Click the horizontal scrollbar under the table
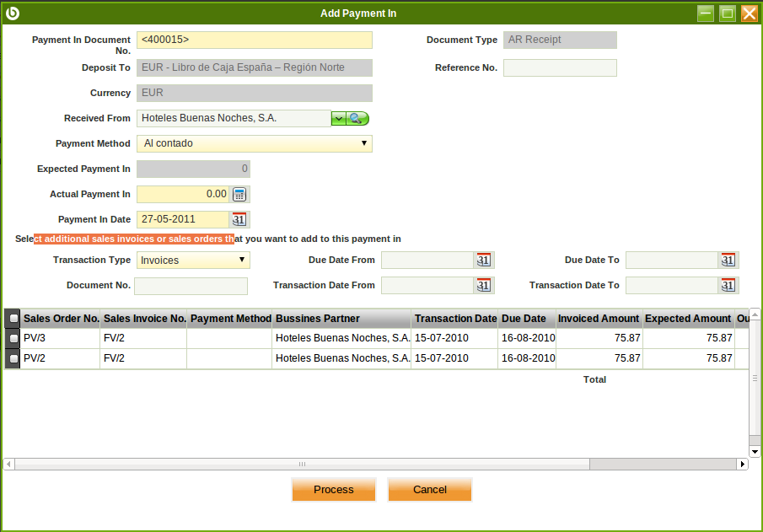Viewport: 763px width, 532px height. tap(302, 465)
